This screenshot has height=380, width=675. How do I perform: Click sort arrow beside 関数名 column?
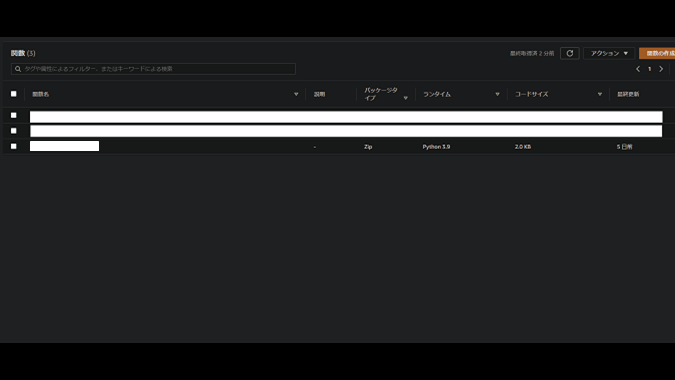[x=296, y=94]
